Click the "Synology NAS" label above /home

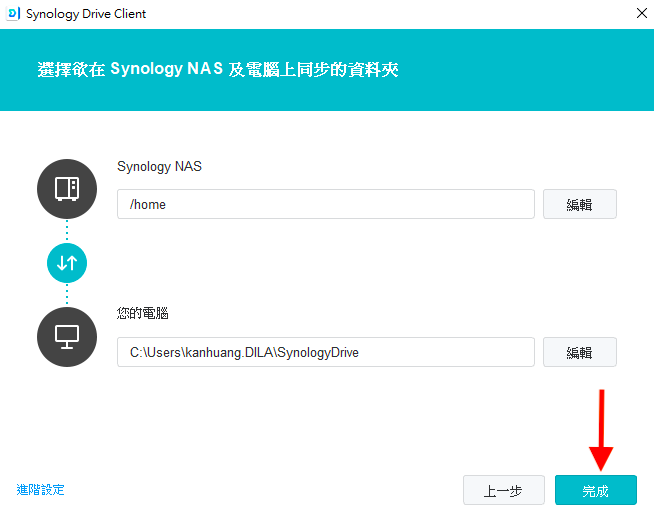pyautogui.click(x=159, y=166)
